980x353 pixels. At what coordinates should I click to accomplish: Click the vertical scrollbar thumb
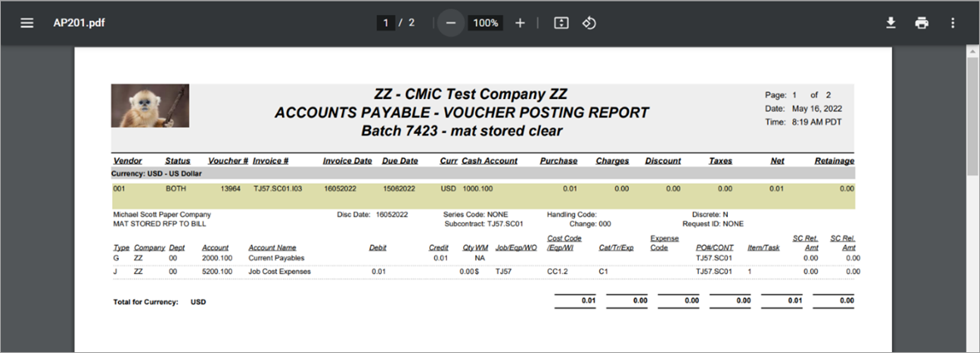click(973, 117)
